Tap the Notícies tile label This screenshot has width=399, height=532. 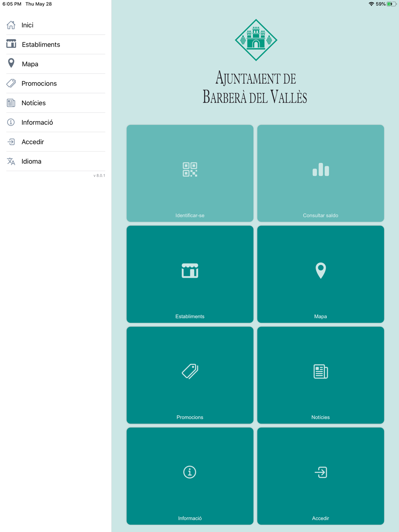[x=321, y=417]
